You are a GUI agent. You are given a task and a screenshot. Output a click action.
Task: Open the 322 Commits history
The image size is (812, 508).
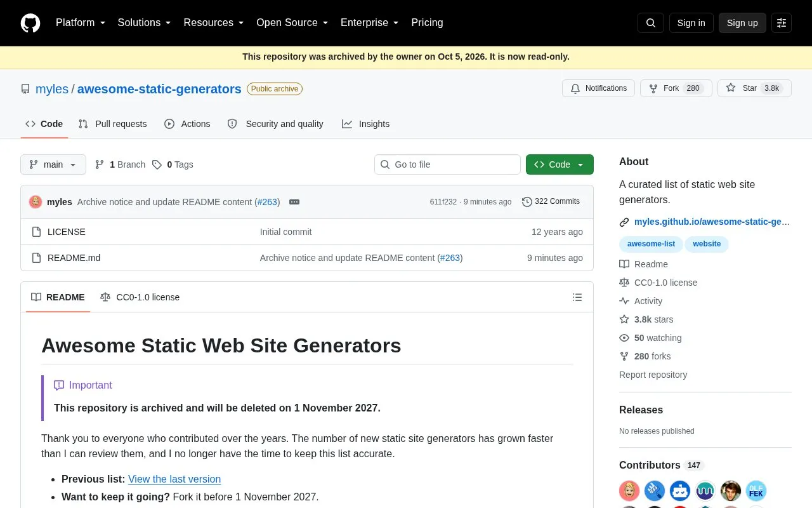pos(551,201)
